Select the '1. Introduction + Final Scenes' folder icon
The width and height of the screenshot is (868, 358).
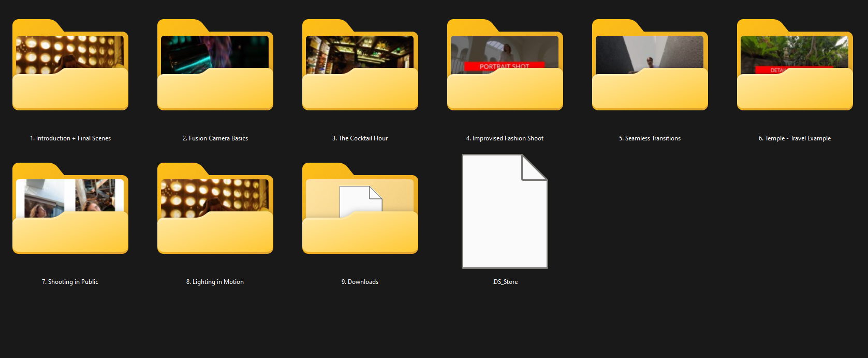click(70, 65)
